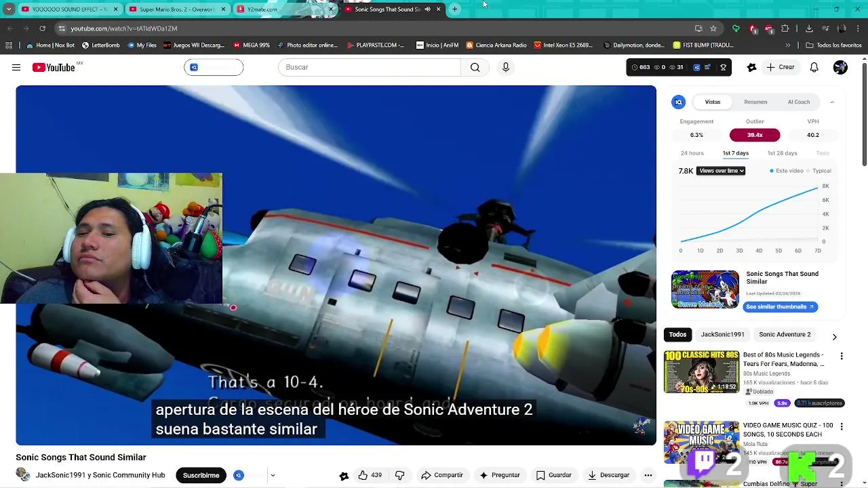
Task: Select the Sonic Adventure 2 filter chip
Action: pyautogui.click(x=785, y=335)
